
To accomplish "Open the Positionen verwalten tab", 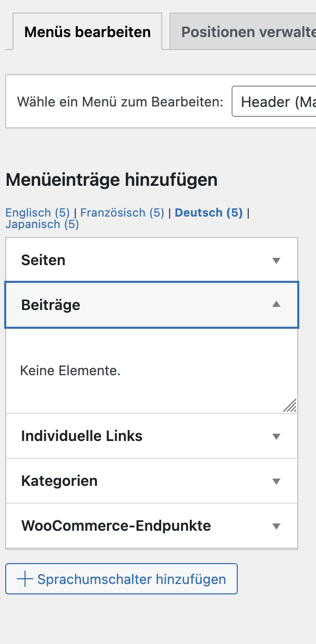I will pyautogui.click(x=242, y=31).
